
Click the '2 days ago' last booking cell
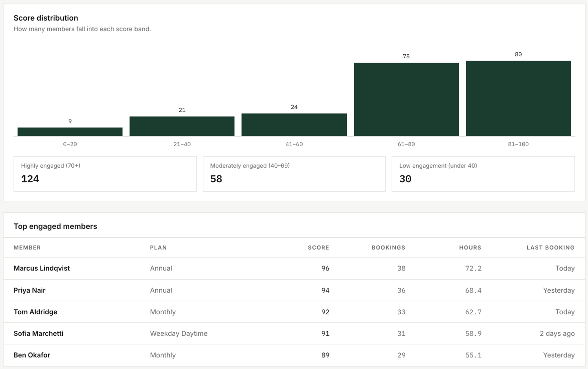click(x=557, y=333)
